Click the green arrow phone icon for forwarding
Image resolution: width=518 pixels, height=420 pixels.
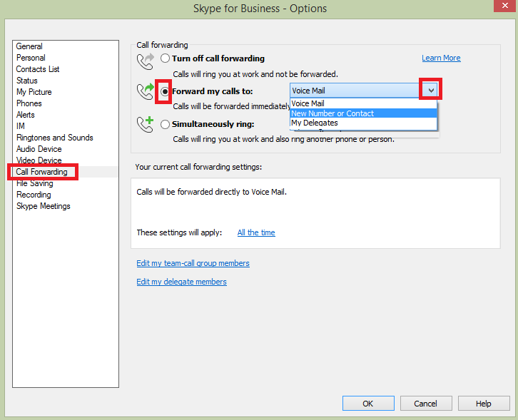coord(146,91)
